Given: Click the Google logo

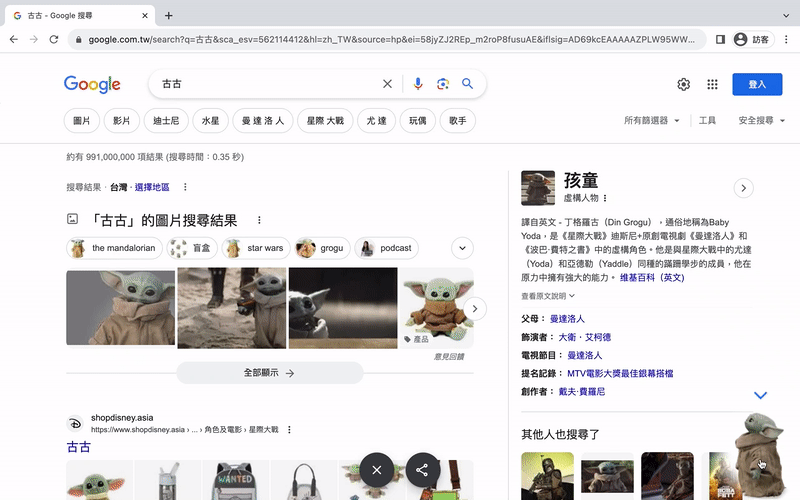Looking at the screenshot, I should click(92, 84).
